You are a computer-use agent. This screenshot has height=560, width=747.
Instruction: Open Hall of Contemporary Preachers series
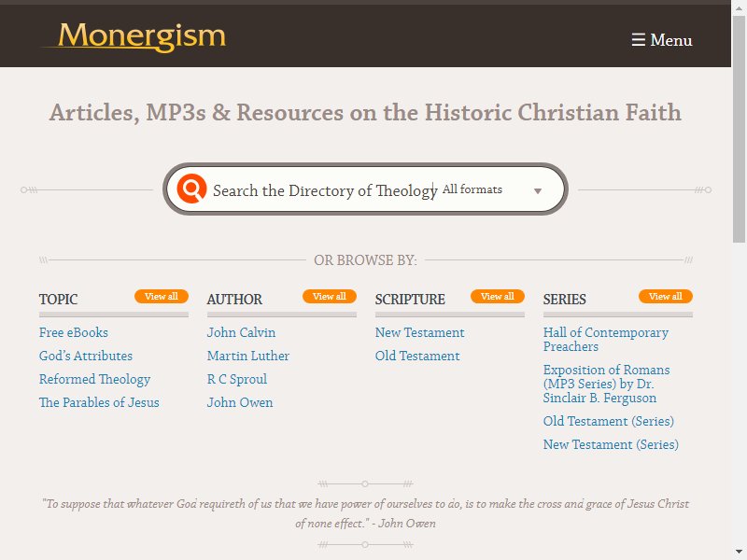tap(605, 339)
